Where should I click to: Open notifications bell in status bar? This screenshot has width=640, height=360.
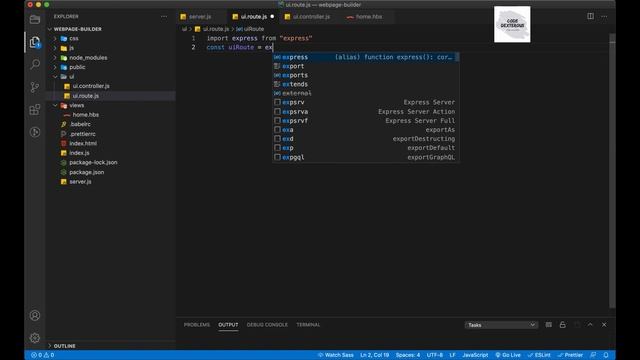[606, 355]
